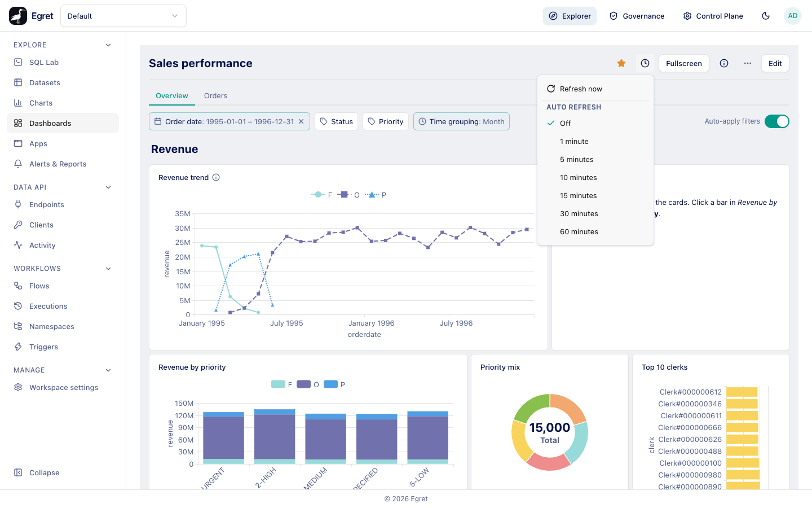
Task: Open the Status filter dropdown
Action: pyautogui.click(x=336, y=121)
